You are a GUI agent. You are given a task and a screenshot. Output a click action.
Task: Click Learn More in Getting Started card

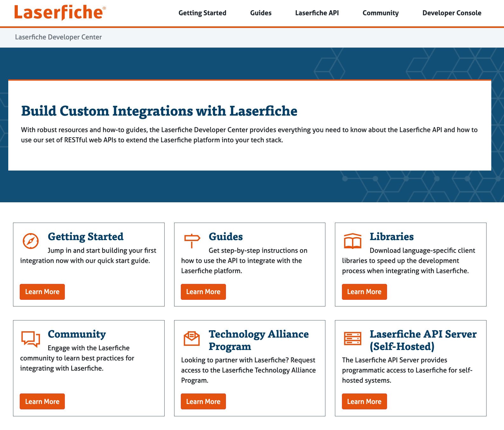pos(42,292)
